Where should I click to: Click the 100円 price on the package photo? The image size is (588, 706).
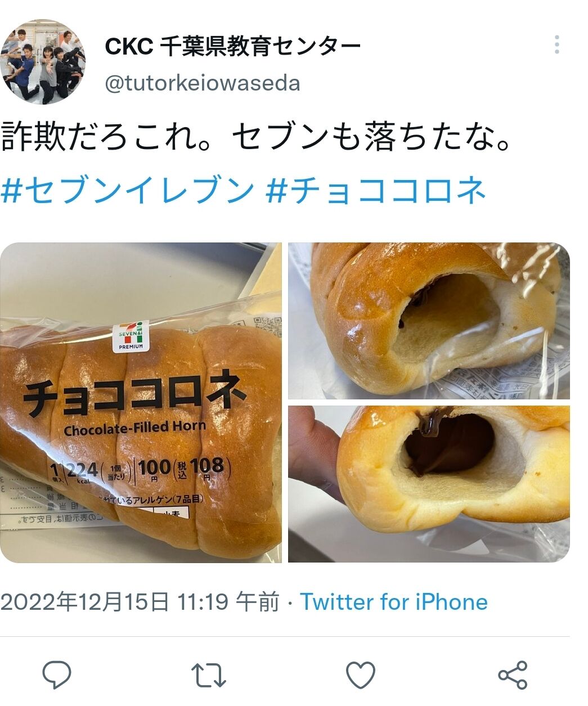(x=155, y=468)
